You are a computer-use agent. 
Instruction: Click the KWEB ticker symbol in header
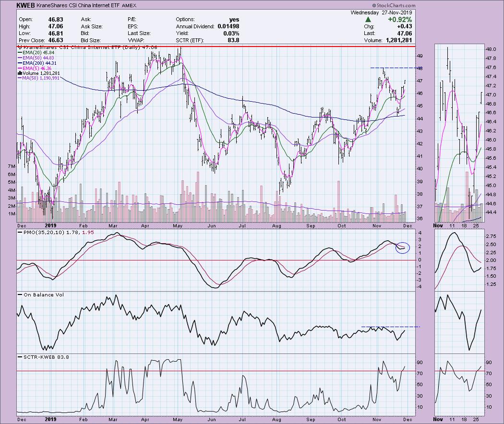[25, 5]
